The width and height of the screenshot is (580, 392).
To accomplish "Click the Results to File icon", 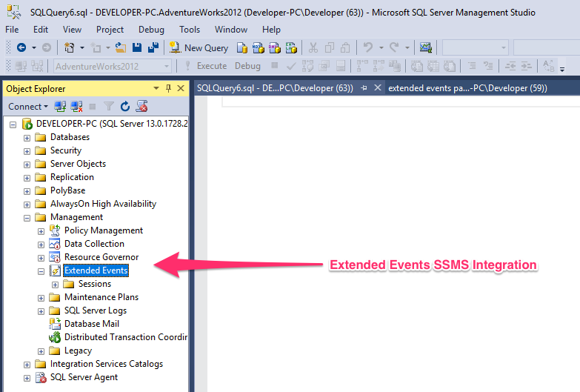I will pos(450,66).
